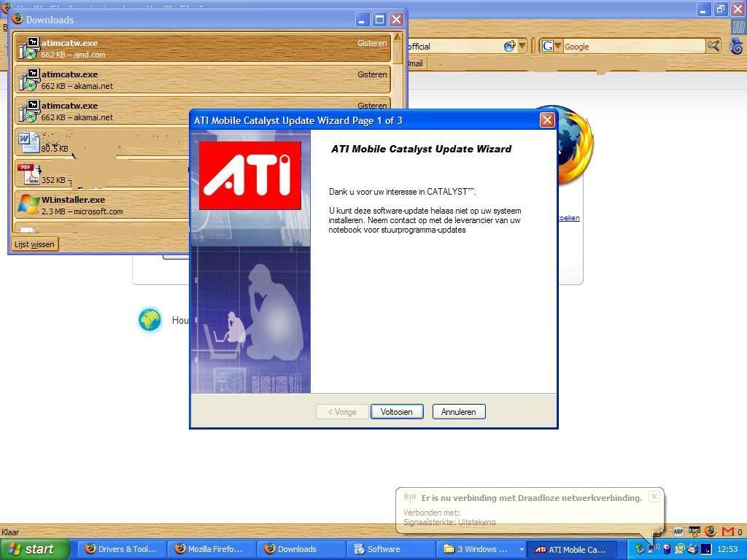
Task: Click Lijst wissen in Downloads window
Action: [x=34, y=244]
